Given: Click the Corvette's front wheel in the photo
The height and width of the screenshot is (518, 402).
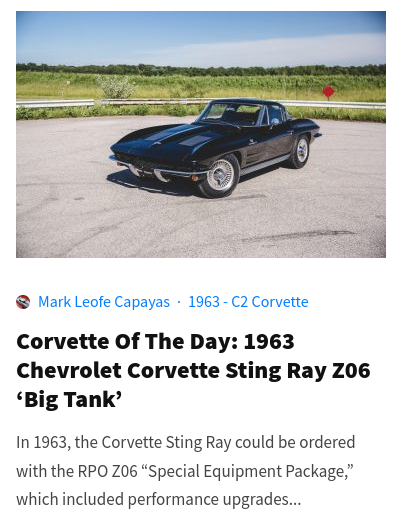Looking at the screenshot, I should pos(220,176).
